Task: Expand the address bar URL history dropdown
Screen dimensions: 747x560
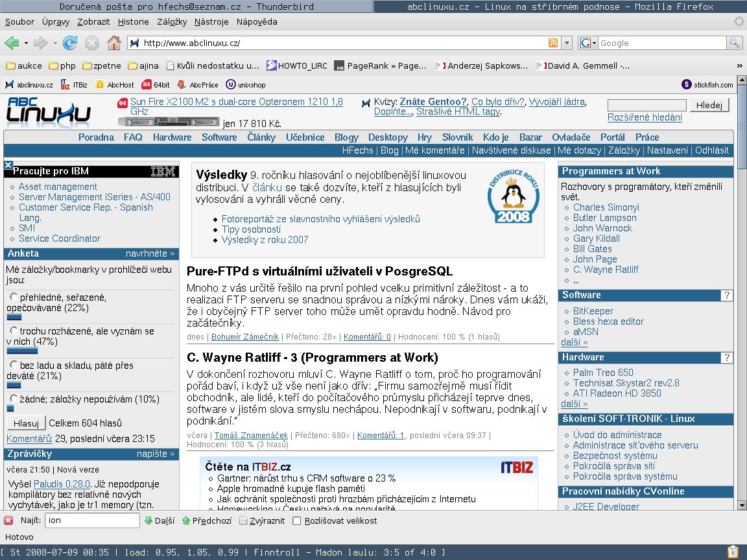Action: 567,43
